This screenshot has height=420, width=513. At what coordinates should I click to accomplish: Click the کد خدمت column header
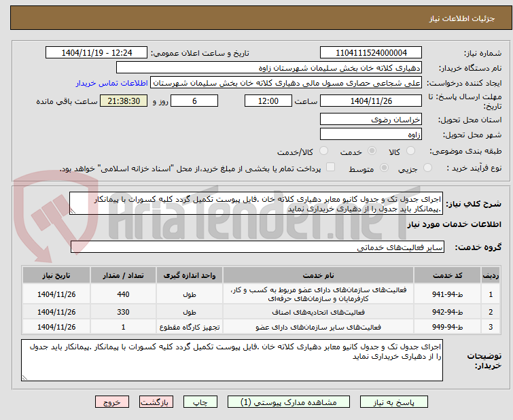pyautogui.click(x=448, y=275)
